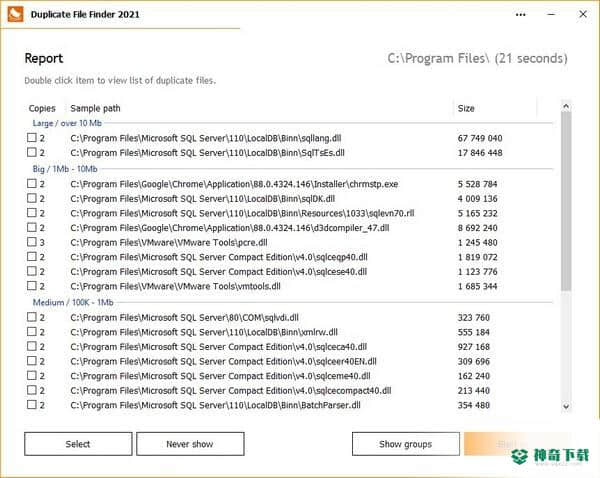
Task: Mark the vmtools.dll checkbox
Action: click(x=32, y=286)
